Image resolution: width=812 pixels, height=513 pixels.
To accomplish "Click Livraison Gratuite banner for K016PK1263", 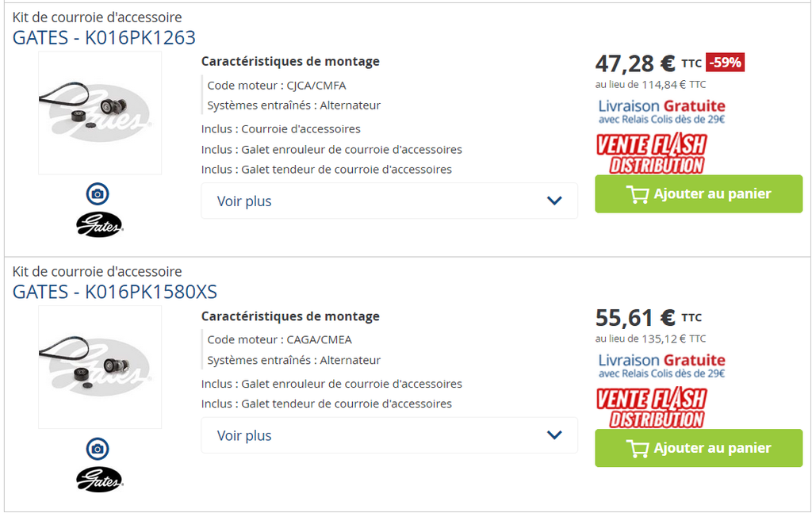I will click(661, 111).
